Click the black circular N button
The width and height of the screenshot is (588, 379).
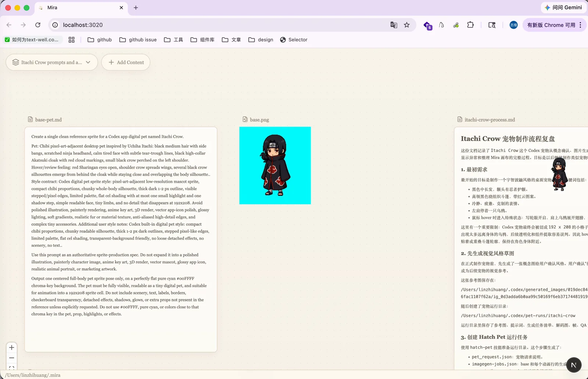click(x=574, y=365)
